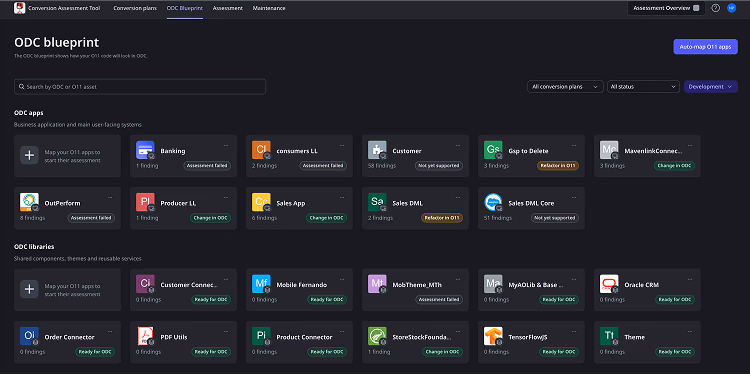Click the Customer Connector library icon
Viewport: 750px width, 375px height.
145,284
